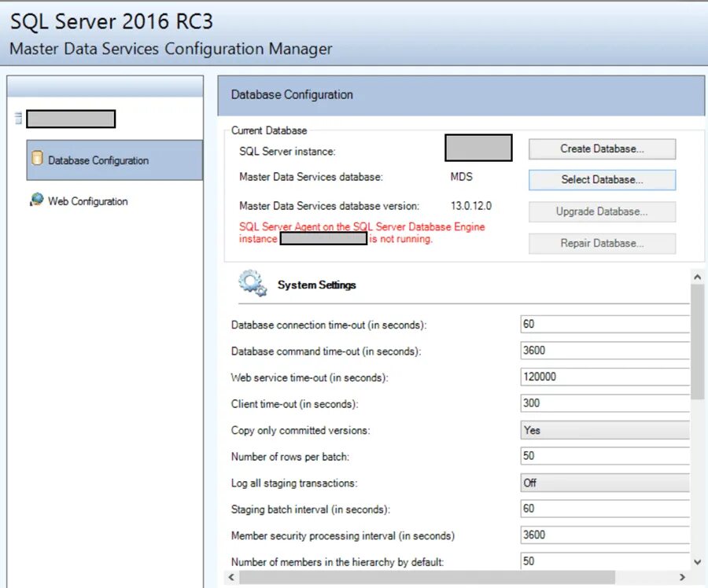Click the vertical scrollbar thumb in System Settings
This screenshot has height=588, width=708.
click(698, 342)
